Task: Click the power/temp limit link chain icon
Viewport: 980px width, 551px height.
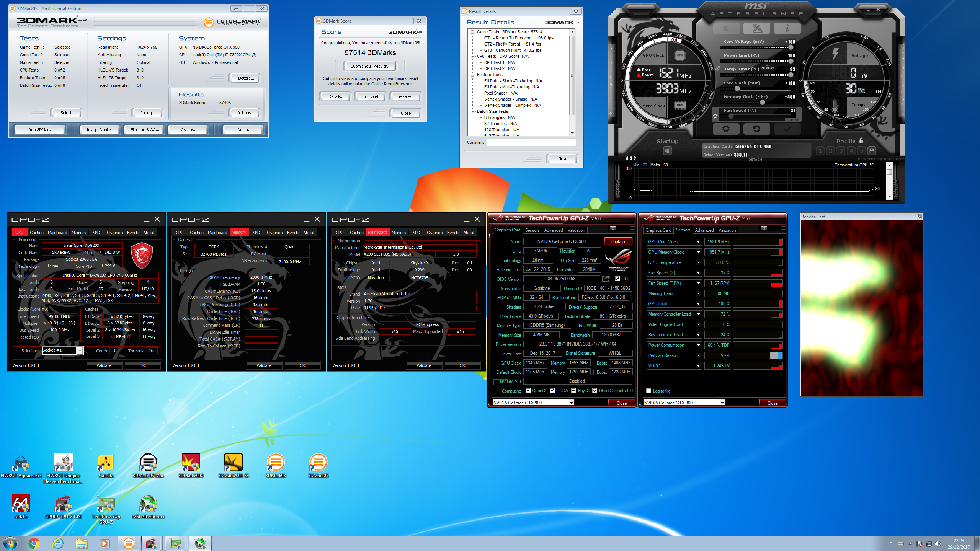Action: click(718, 68)
